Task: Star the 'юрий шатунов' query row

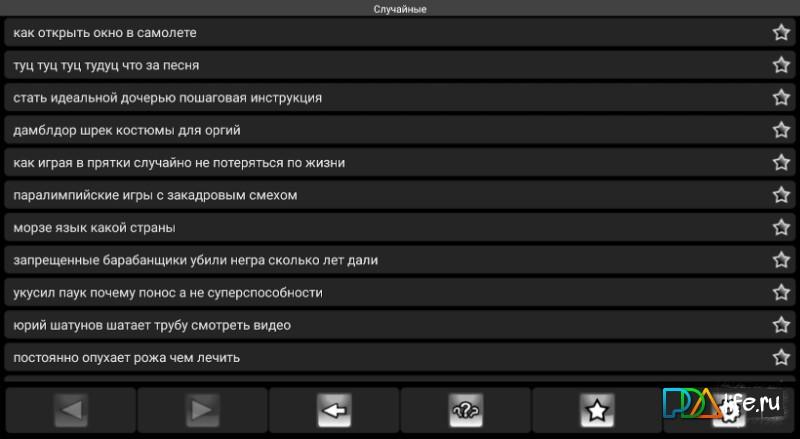Action: coord(781,325)
